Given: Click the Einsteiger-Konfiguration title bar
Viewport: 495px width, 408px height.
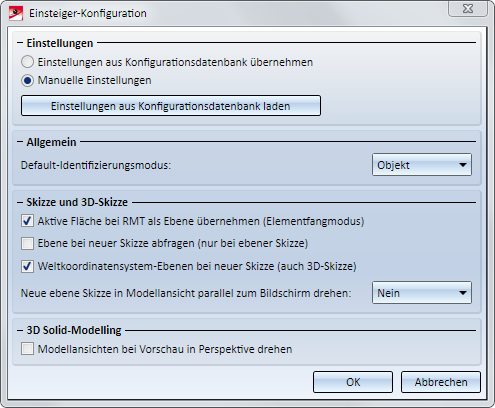Looking at the screenshot, I should 233,13.
